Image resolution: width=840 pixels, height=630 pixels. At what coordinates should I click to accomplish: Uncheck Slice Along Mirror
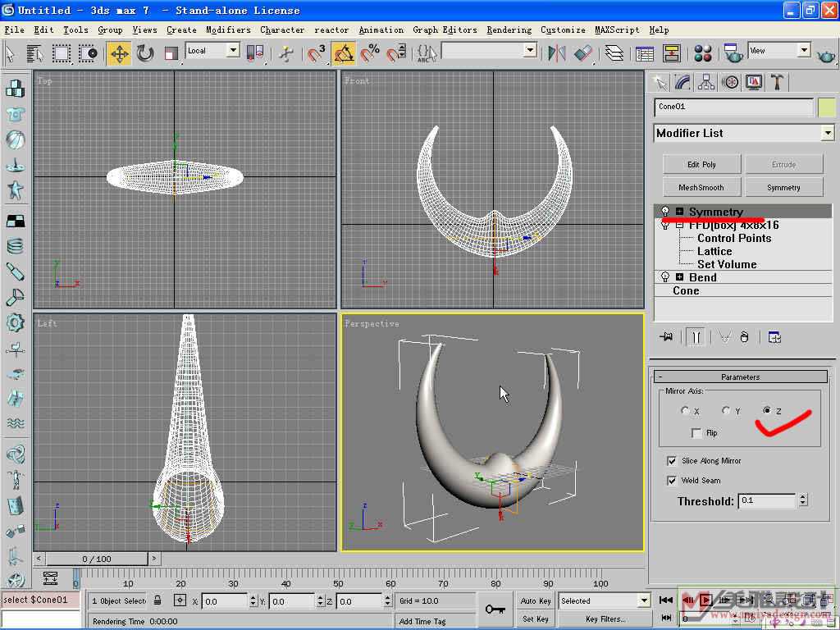coord(672,461)
